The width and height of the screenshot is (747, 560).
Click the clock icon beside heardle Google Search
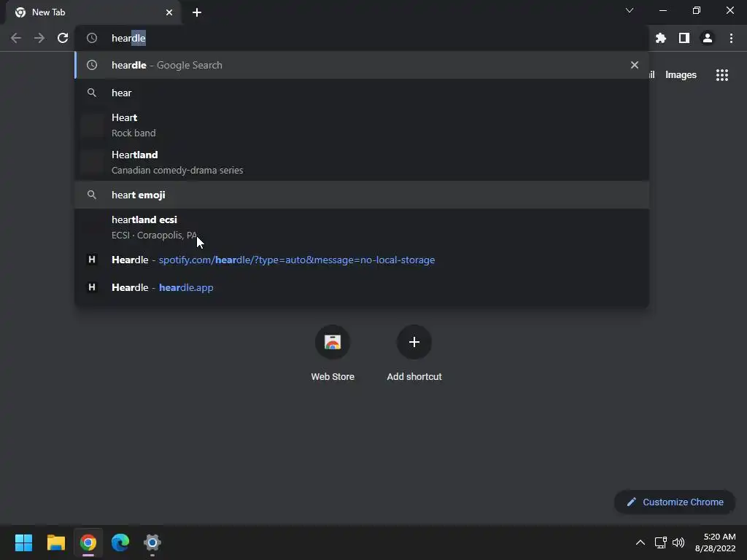92,65
